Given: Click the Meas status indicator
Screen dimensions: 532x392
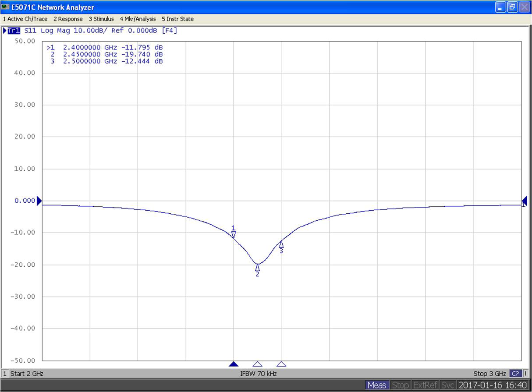Looking at the screenshot, I should (x=376, y=385).
